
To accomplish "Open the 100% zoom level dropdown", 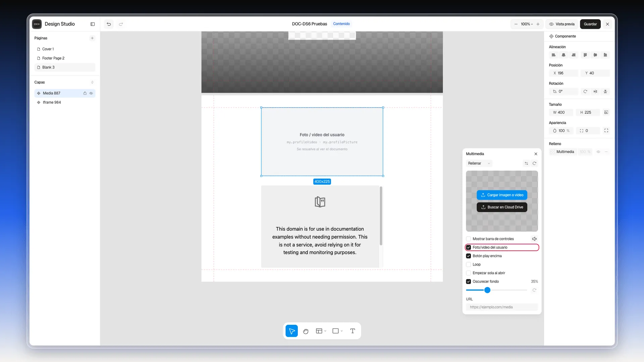I will 527,24.
